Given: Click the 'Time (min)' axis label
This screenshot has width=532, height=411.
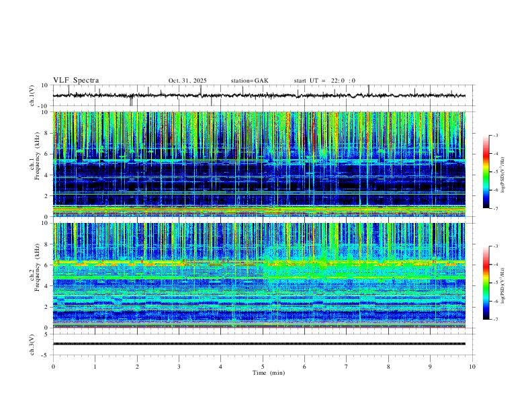Looking at the screenshot, I should [269, 373].
